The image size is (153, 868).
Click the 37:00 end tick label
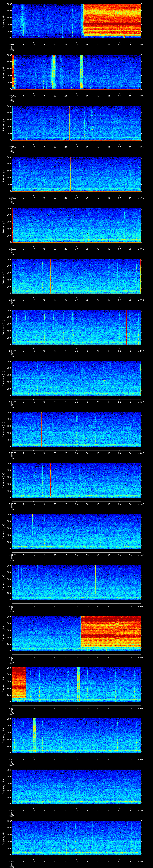point(141,300)
